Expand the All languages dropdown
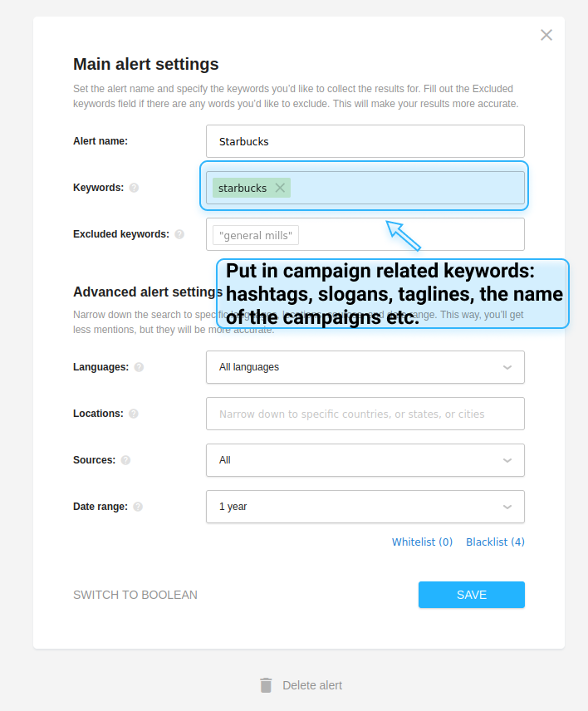This screenshot has height=711, width=588. [365, 367]
